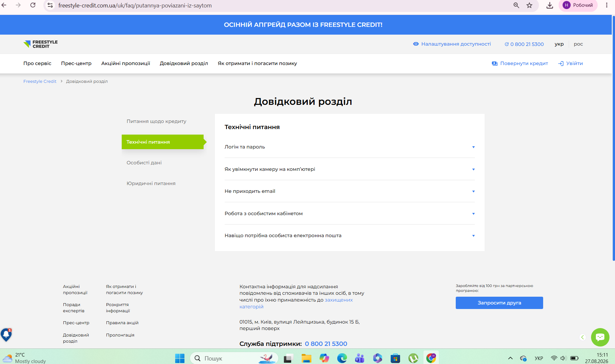Switch site language to рос

(x=578, y=44)
